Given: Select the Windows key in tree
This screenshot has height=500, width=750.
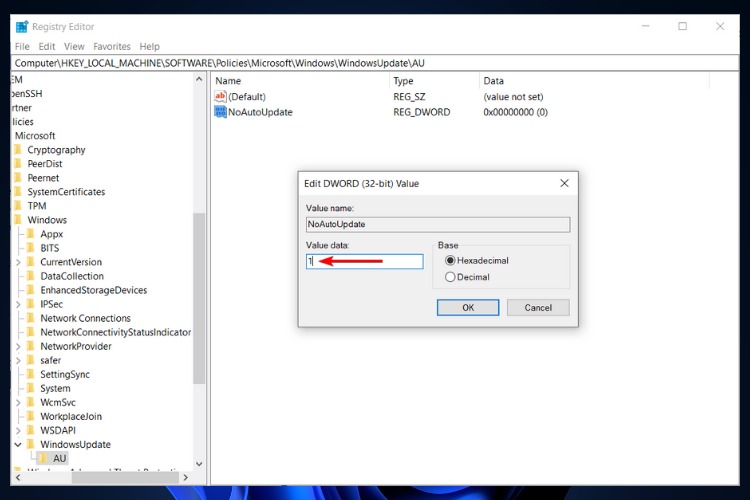Looking at the screenshot, I should [x=47, y=220].
